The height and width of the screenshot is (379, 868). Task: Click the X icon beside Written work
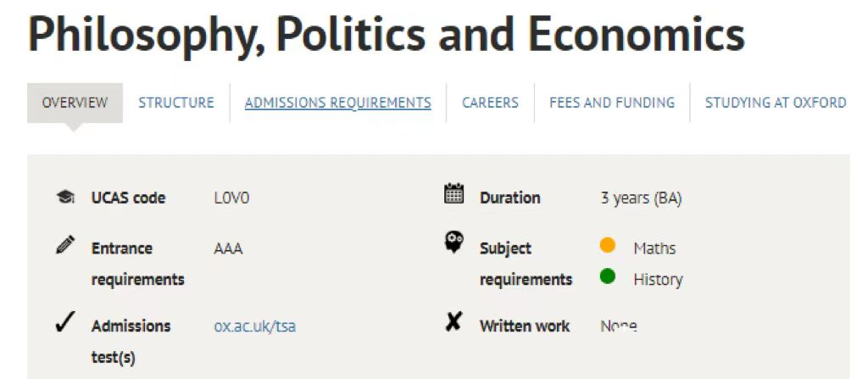(453, 323)
